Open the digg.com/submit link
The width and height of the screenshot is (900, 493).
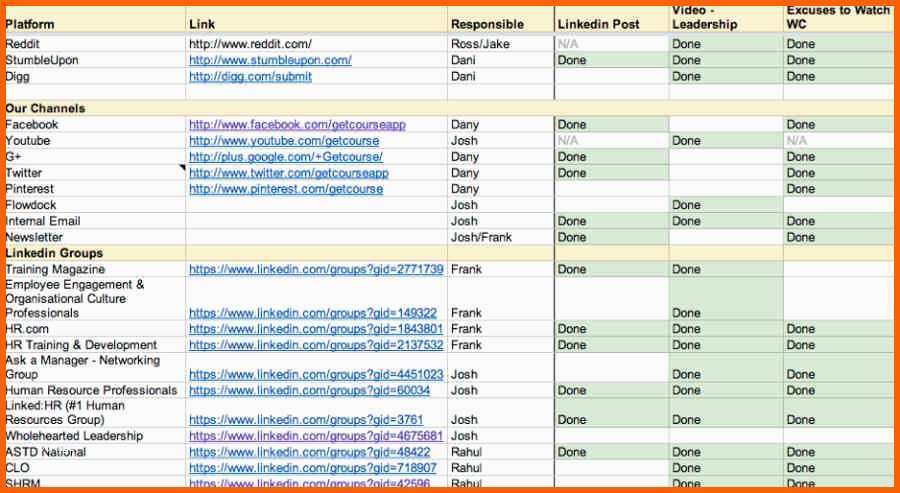pos(250,76)
